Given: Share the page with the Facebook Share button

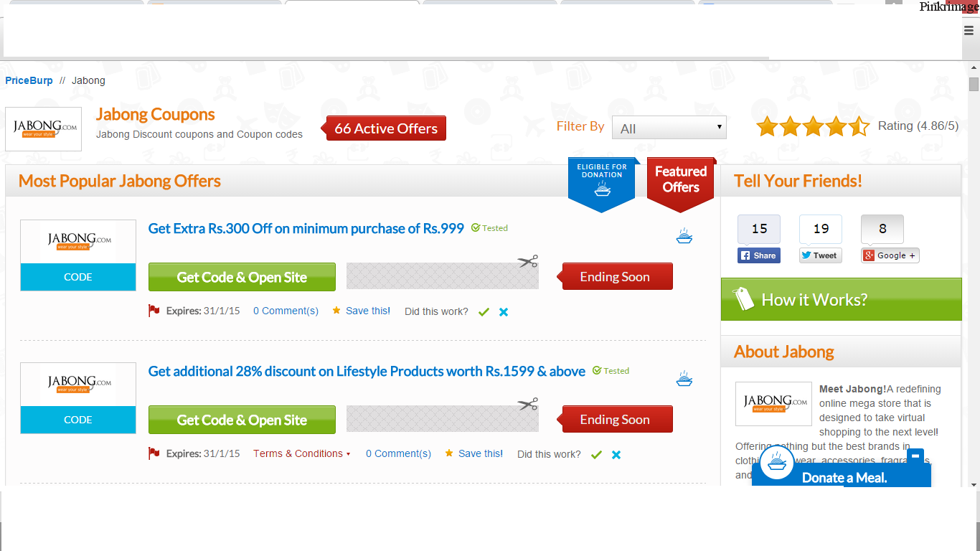Looking at the screenshot, I should 759,255.
